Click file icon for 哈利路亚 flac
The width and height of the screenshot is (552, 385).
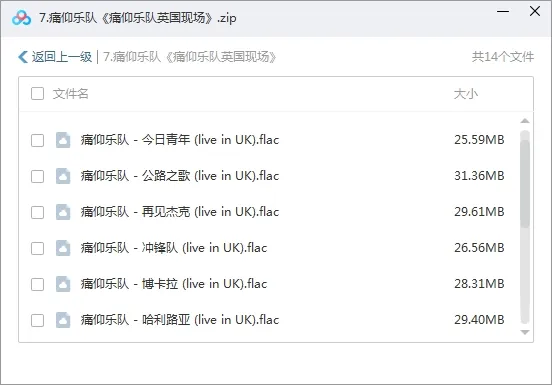pos(63,320)
